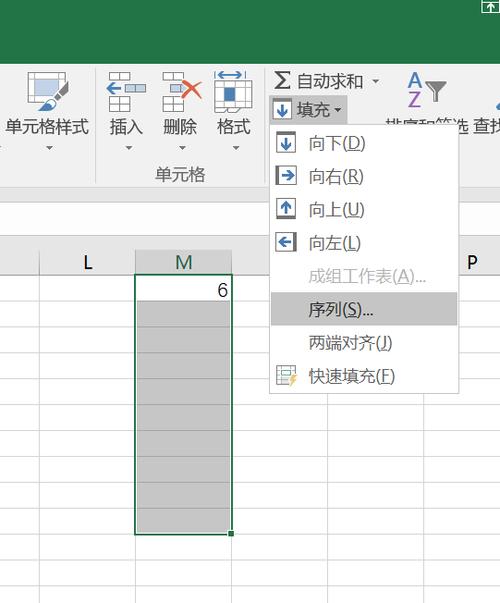Click the Fill Down arrow icon beside 向下(D)
The height and width of the screenshot is (603, 500).
[286, 143]
